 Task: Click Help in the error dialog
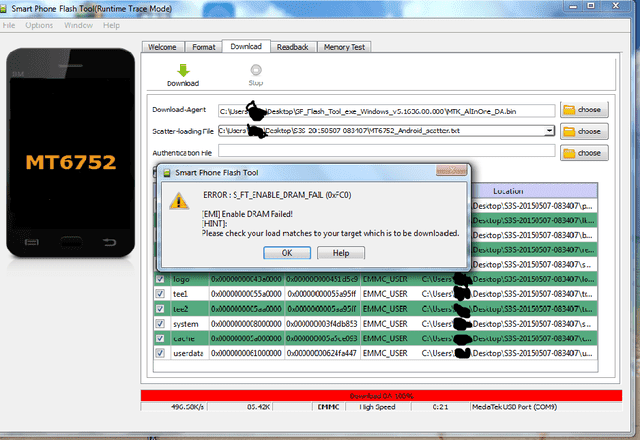(x=341, y=253)
